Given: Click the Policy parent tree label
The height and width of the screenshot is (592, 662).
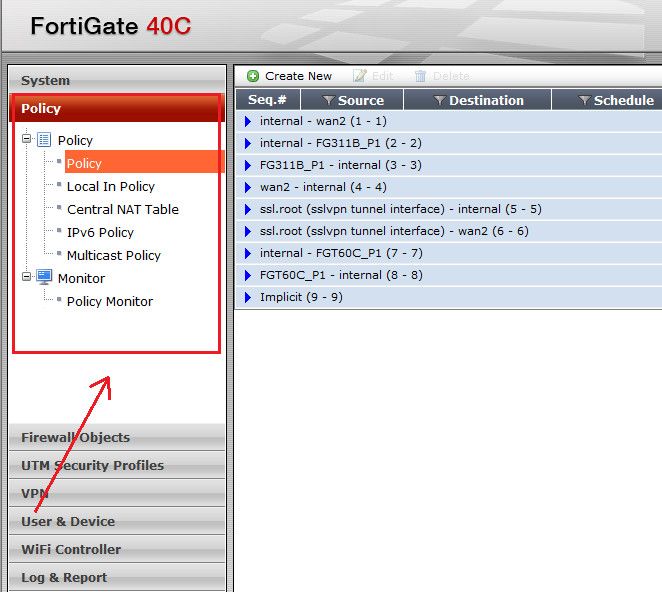Looking at the screenshot, I should pos(75,140).
